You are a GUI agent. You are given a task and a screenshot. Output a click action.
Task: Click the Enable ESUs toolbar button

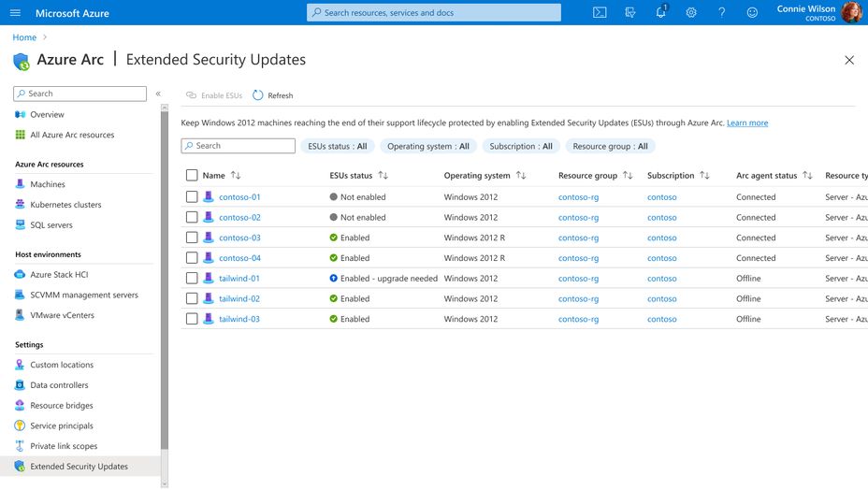(214, 95)
